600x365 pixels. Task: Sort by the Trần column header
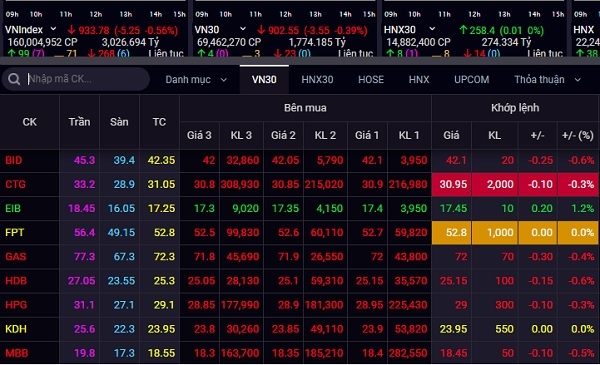[x=79, y=122]
